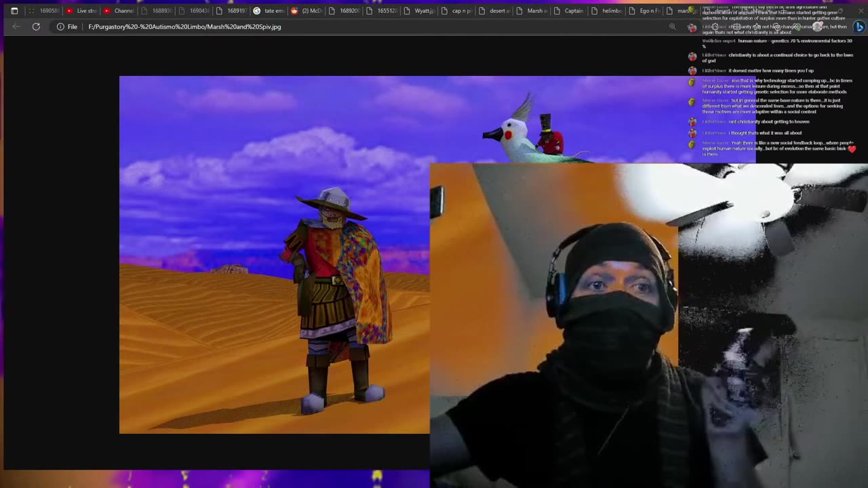Open the '1690588' browser tab
The width and height of the screenshot is (868, 488).
click(x=44, y=11)
